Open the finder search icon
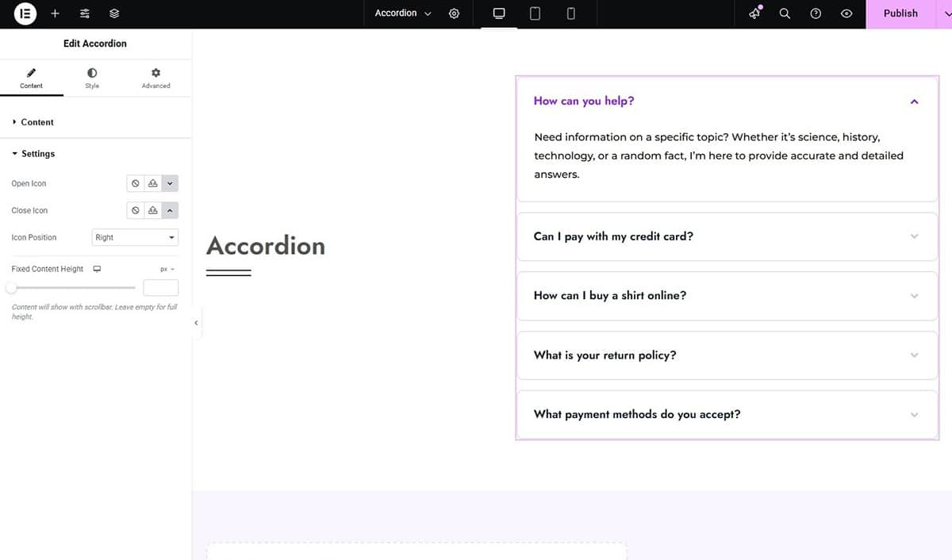 pyautogui.click(x=785, y=13)
